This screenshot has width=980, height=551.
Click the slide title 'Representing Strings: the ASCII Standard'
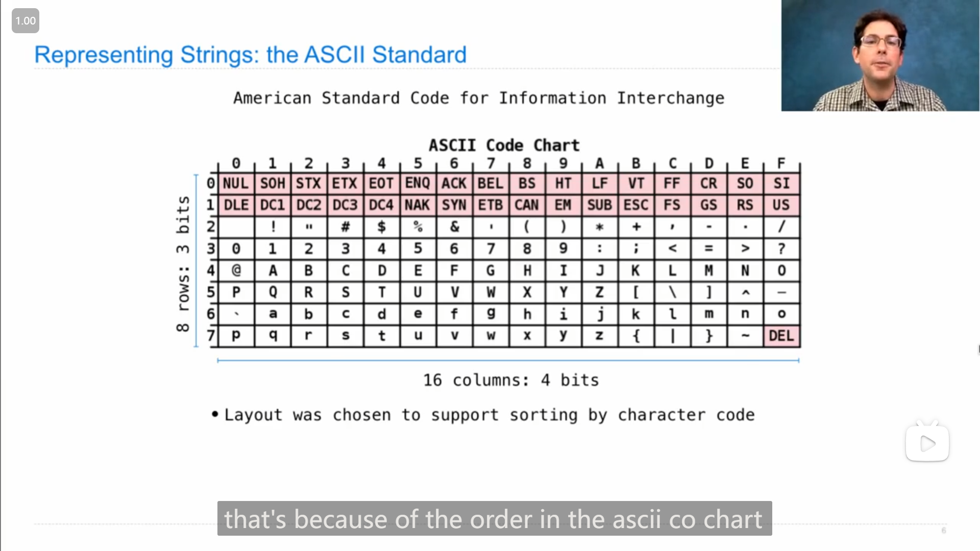coord(250,55)
